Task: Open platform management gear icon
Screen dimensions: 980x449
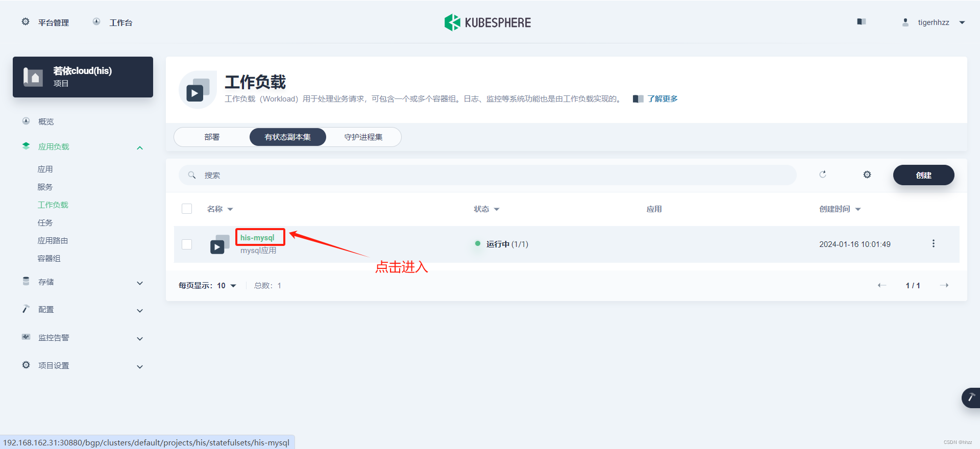Action: (x=26, y=22)
